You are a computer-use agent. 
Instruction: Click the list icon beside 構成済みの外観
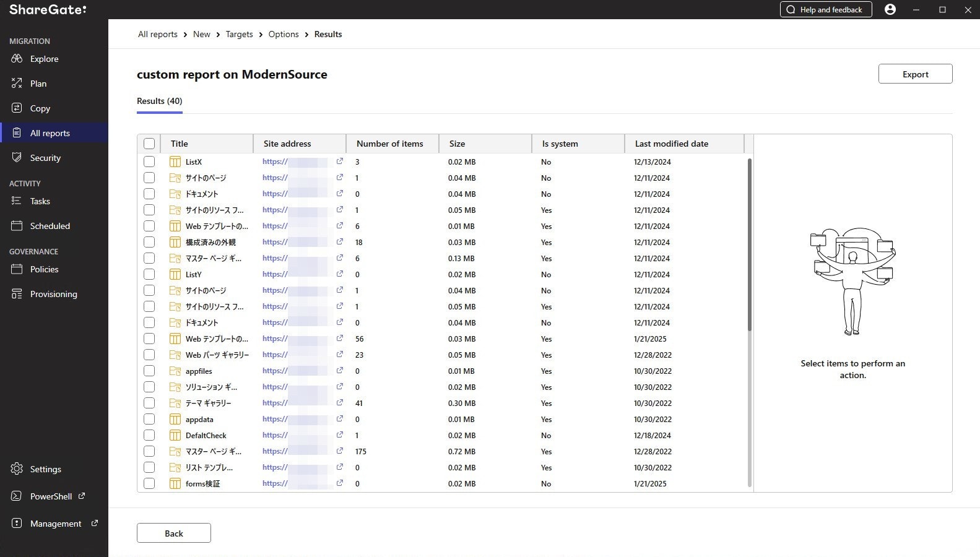point(175,242)
